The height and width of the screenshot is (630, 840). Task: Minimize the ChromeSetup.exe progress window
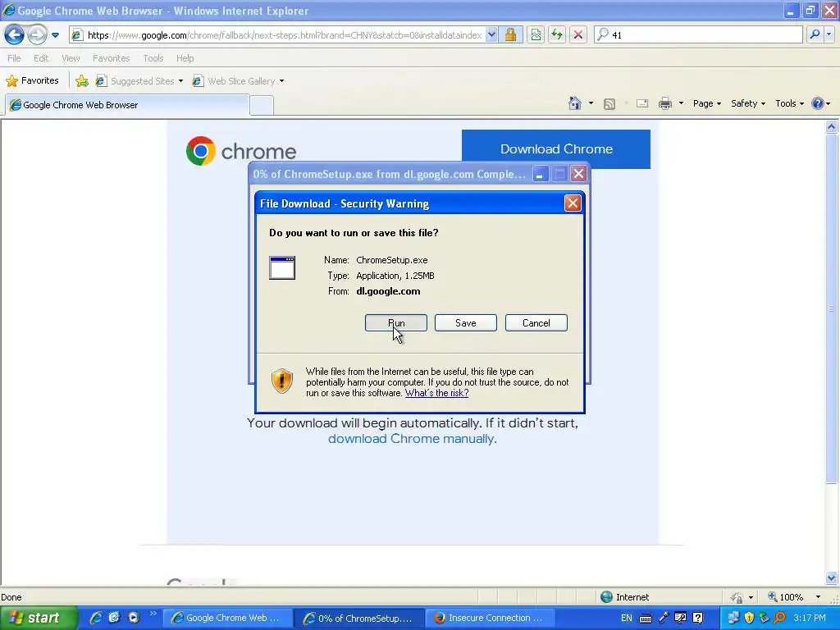click(540, 174)
